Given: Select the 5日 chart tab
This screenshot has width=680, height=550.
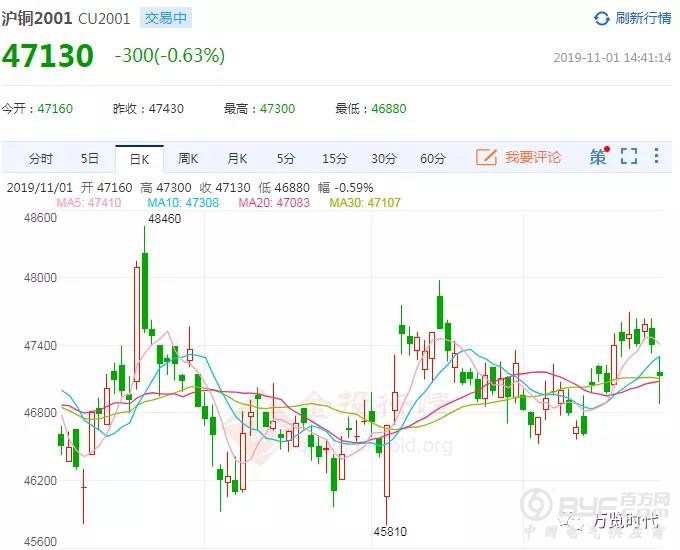Looking at the screenshot, I should coord(90,158).
